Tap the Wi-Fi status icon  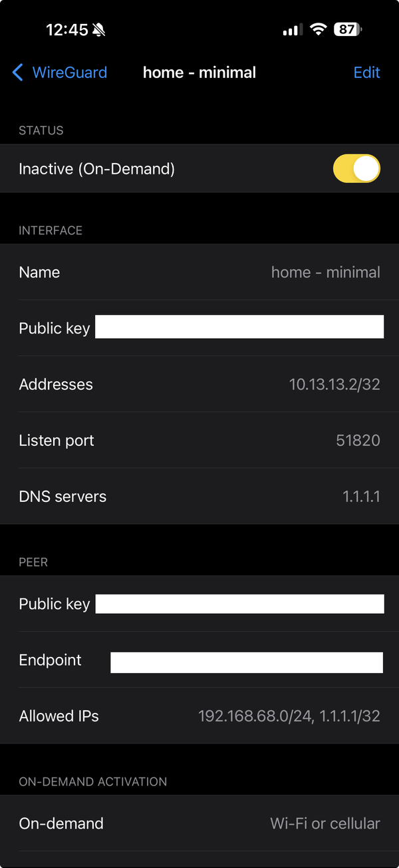tap(319, 29)
